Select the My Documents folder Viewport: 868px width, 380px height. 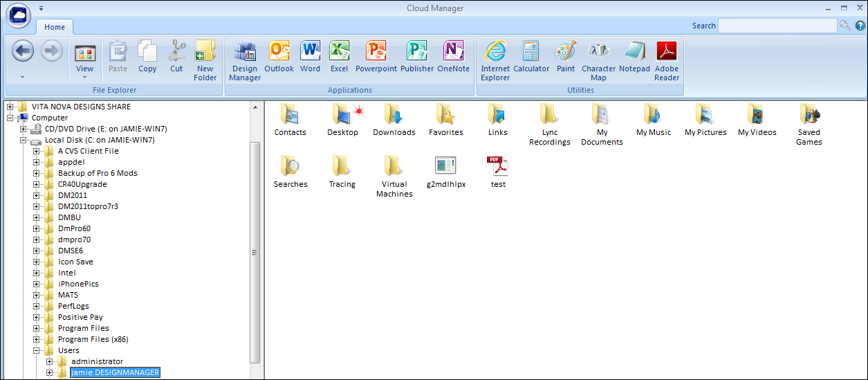pos(602,125)
